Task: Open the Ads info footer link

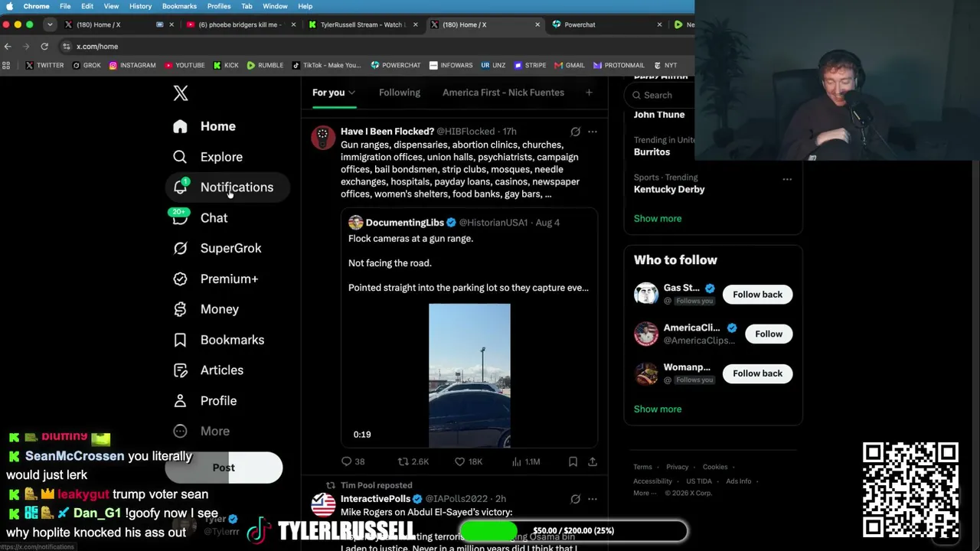Action: (738, 481)
